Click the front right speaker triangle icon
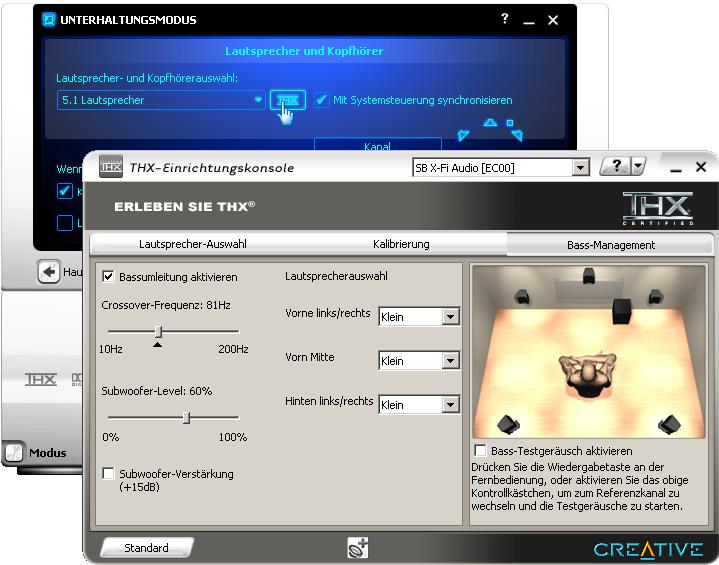Screen dimensions: 719x565 517,135
